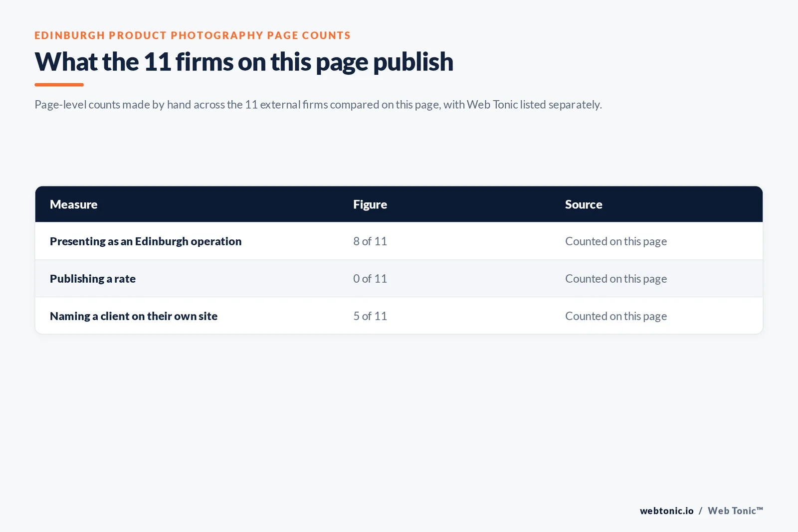
Task: Click the subtitle starting 'Page-level counts made by hand'
Action: 318,105
